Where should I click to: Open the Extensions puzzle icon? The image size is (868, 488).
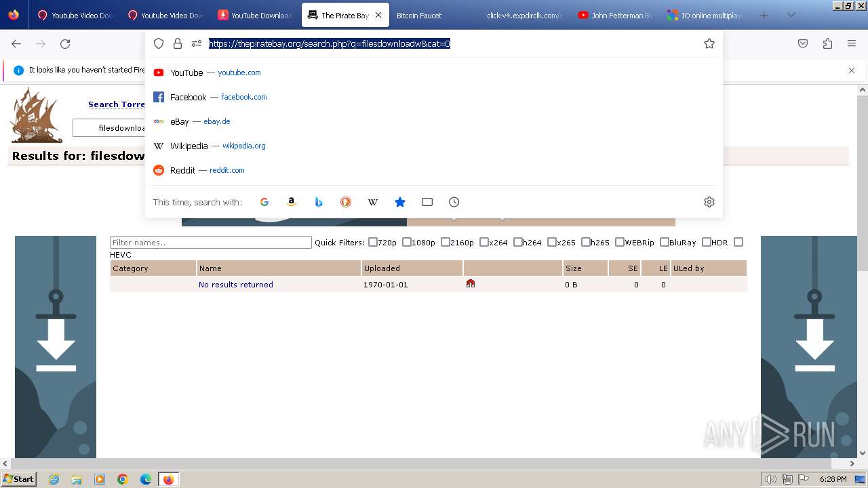(827, 43)
